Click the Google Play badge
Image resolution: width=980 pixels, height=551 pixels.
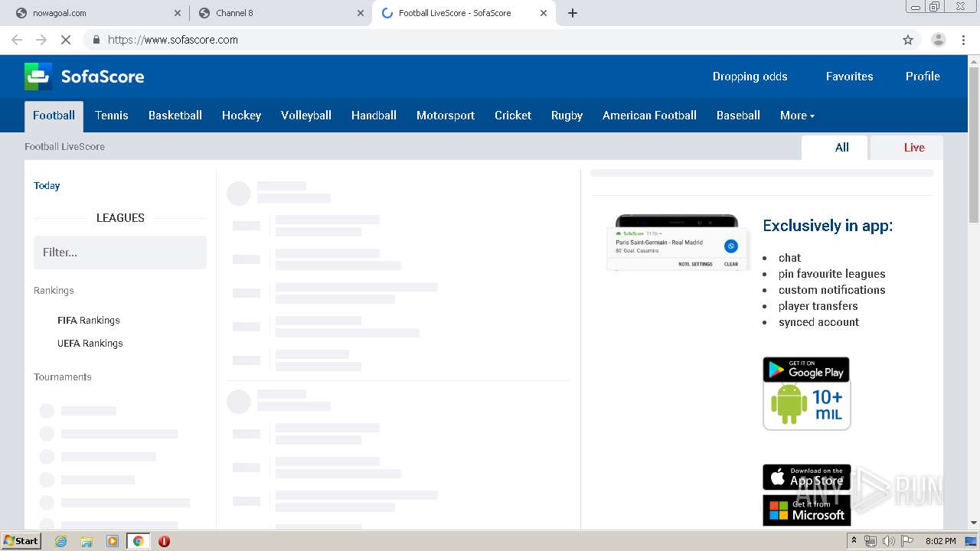[806, 370]
